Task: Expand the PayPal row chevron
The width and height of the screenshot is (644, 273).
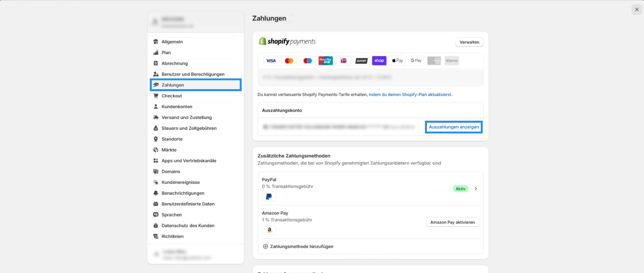Action: coord(476,189)
